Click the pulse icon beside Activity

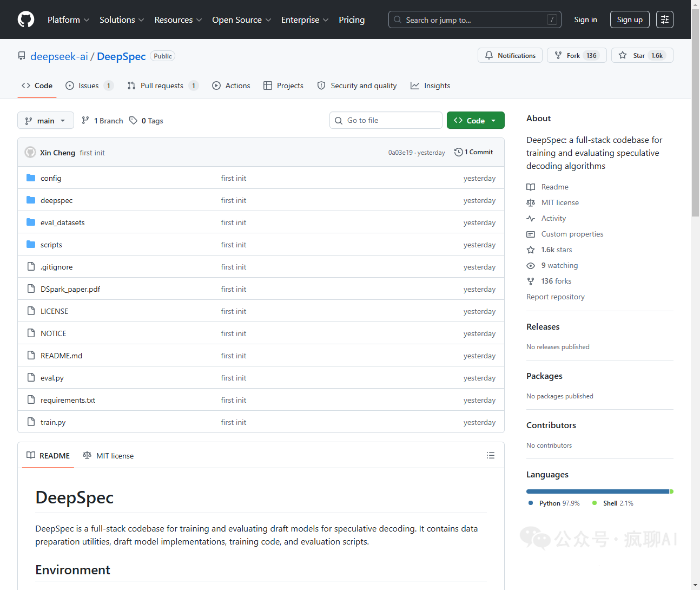pyautogui.click(x=531, y=218)
